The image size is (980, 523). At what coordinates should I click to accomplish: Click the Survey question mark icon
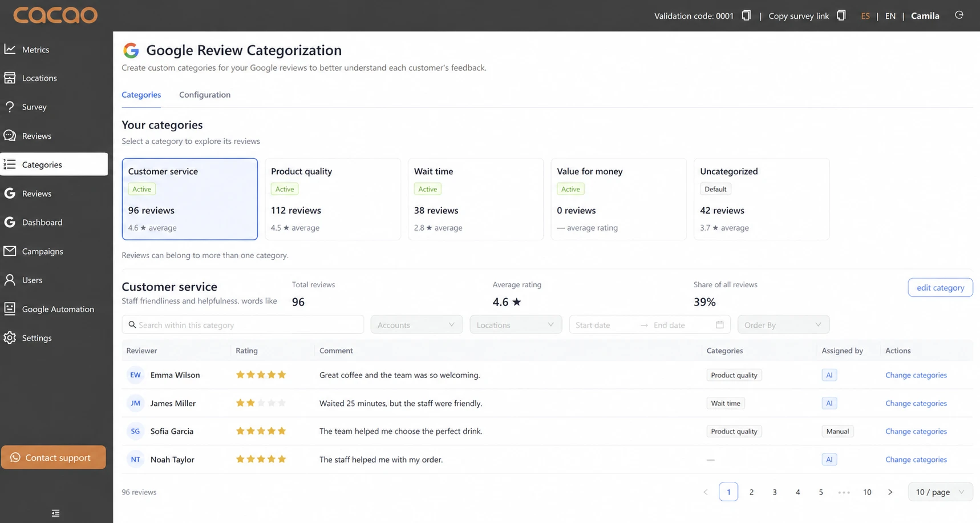[10, 107]
